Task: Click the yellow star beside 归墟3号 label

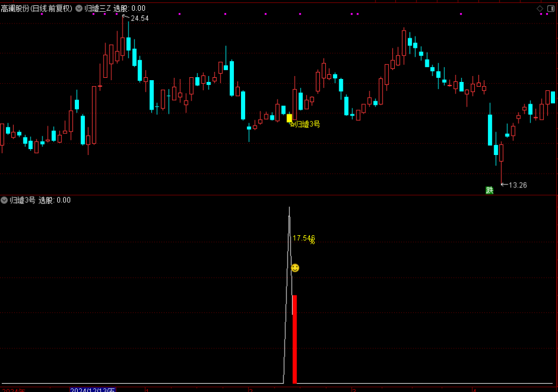Action: [292, 124]
